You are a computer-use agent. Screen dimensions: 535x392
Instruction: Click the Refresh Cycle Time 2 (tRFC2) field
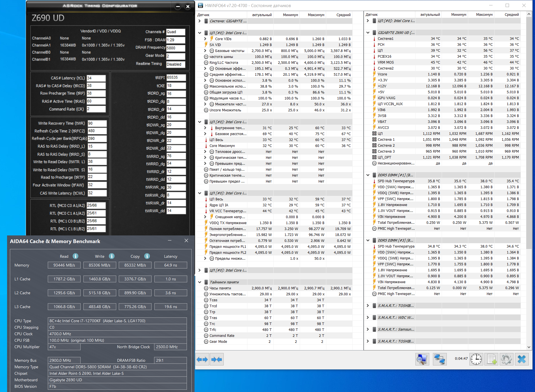click(x=97, y=131)
